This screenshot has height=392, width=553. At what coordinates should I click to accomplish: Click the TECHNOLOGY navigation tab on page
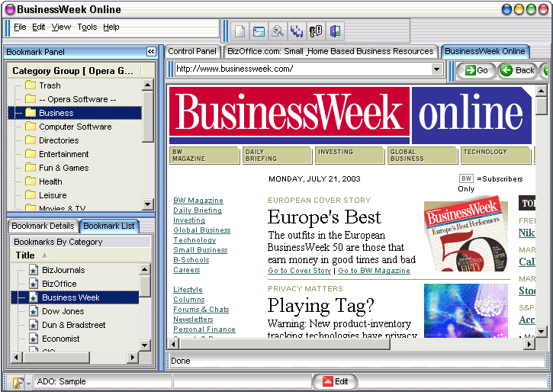[495, 155]
